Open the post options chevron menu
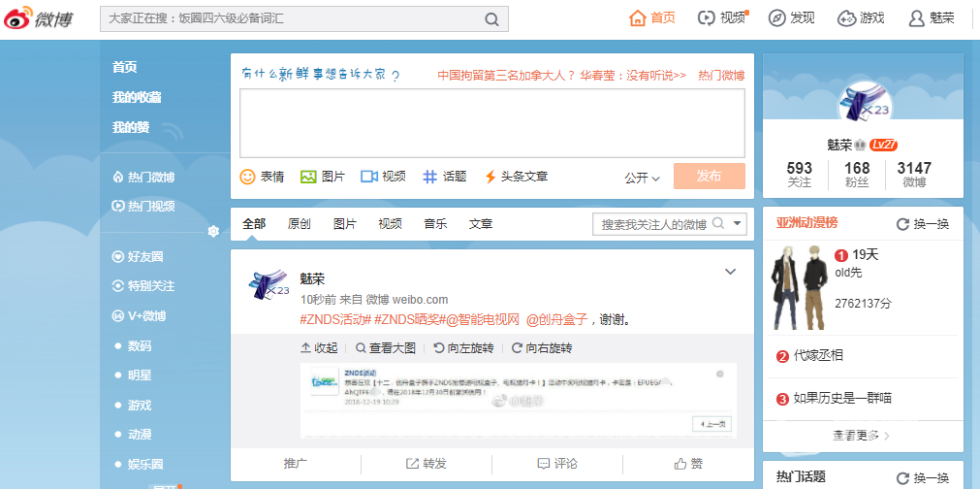This screenshot has height=489, width=980. pos(730,272)
